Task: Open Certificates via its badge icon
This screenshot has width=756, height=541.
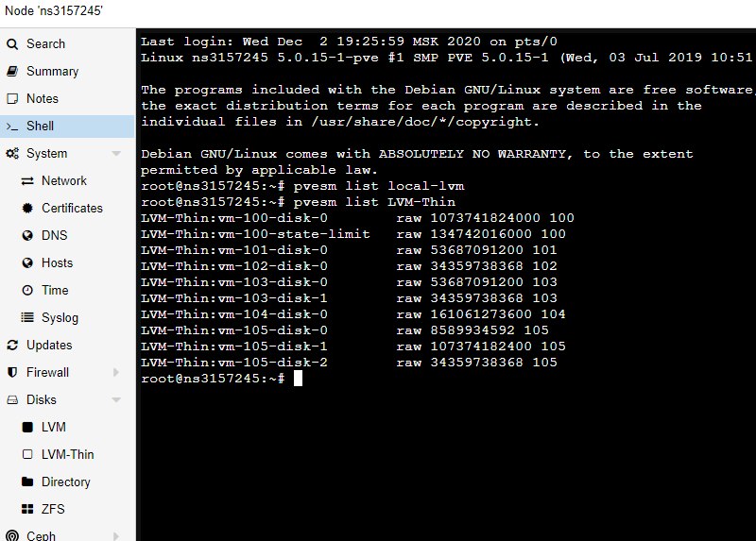Action: tap(27, 208)
